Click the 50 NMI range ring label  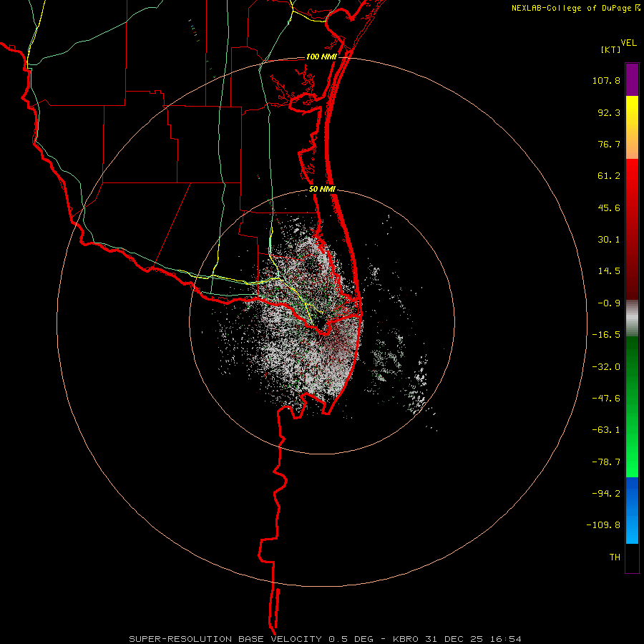point(323,190)
